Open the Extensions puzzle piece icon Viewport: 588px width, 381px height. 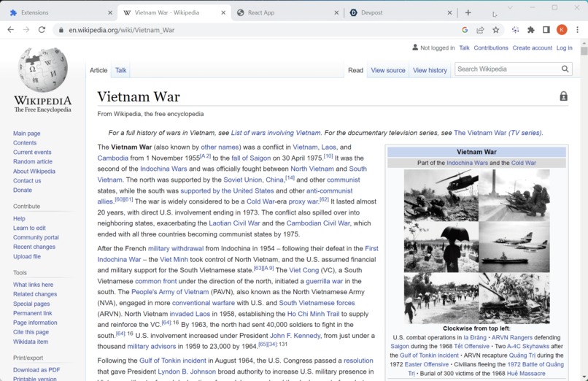coord(530,30)
